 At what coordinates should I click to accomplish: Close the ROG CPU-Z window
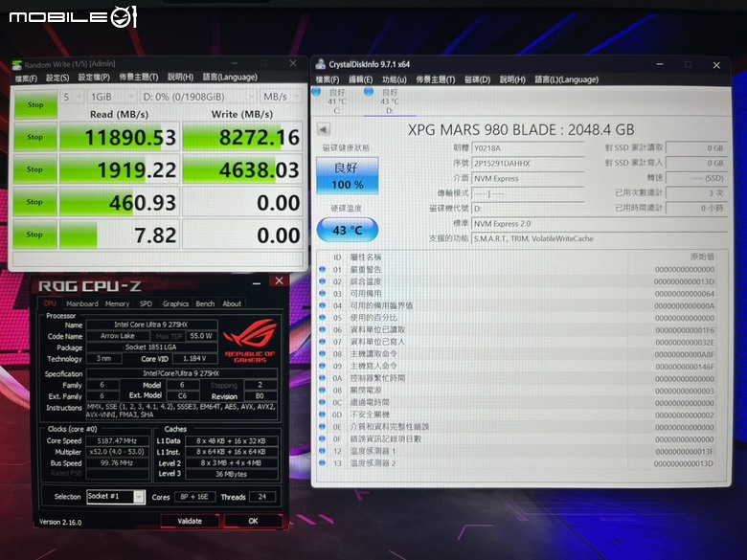280,281
